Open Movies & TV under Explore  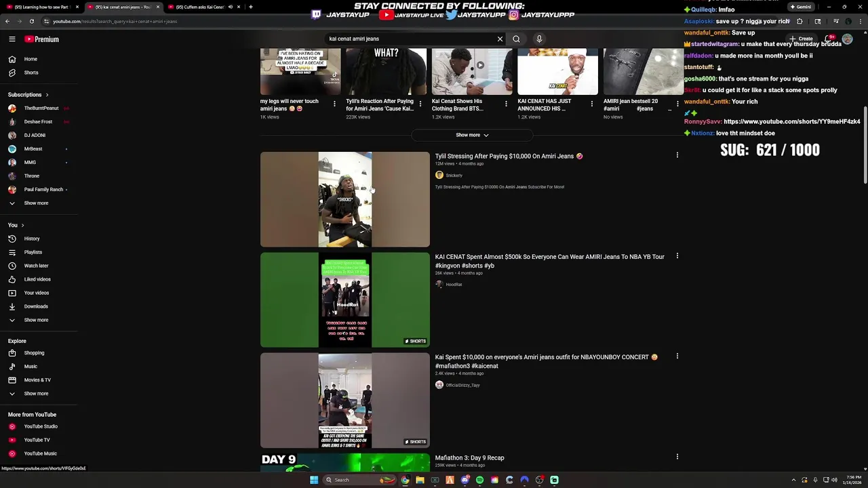coord(39,380)
